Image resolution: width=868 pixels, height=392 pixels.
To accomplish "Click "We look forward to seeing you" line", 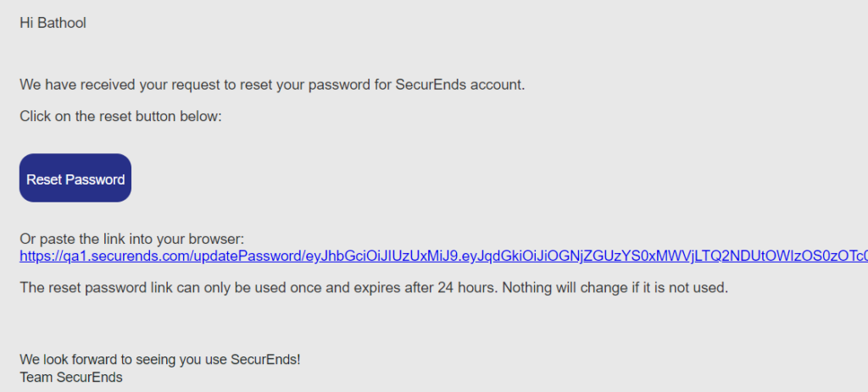I will [x=160, y=359].
